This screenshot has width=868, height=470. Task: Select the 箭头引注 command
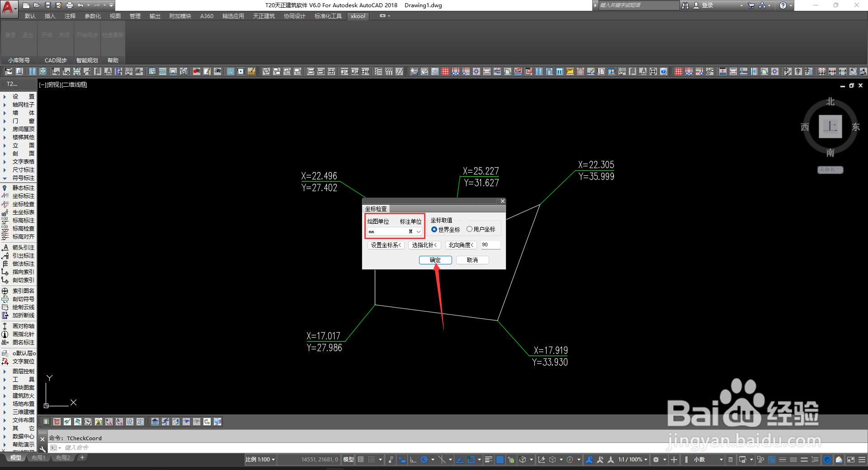tap(19, 248)
